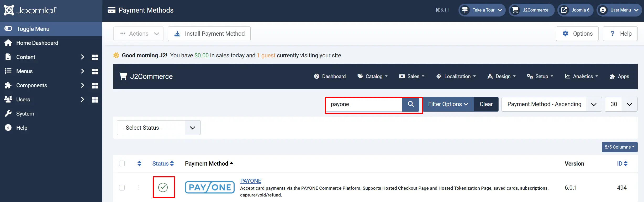Click the PAYONE version 6.0.1 cell
The width and height of the screenshot is (644, 202).
point(571,188)
